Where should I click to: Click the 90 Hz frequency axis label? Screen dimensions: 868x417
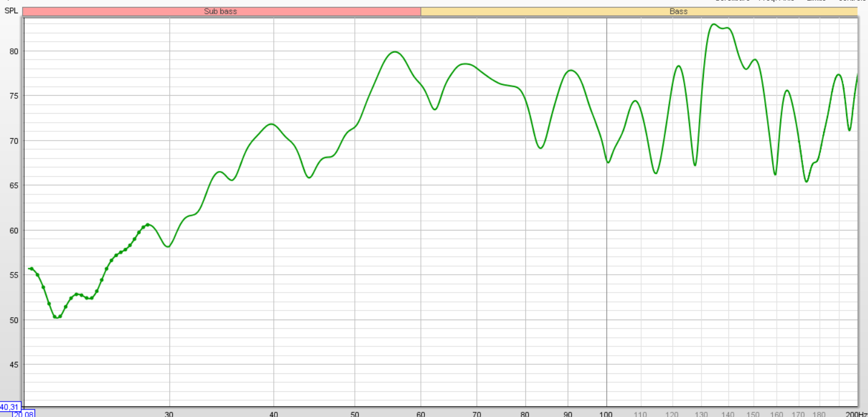tap(568, 414)
